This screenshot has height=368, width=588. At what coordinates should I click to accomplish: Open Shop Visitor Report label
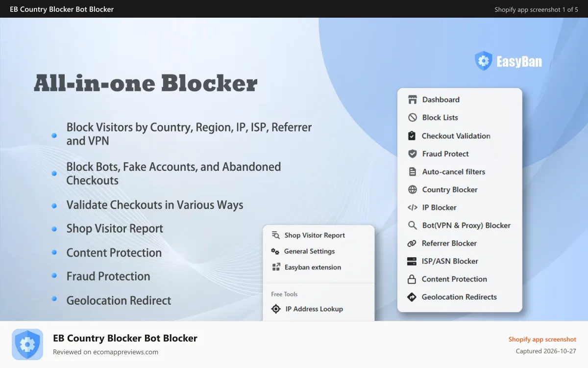[x=315, y=236]
